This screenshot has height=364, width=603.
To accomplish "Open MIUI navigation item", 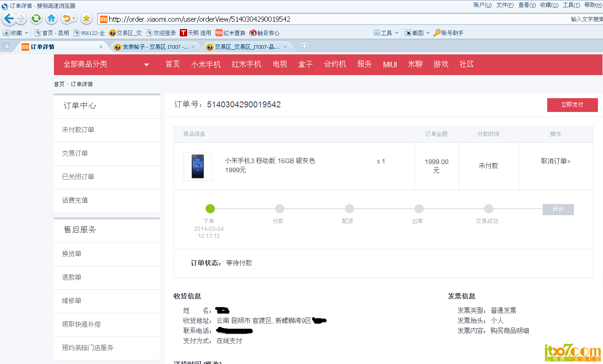I will (x=390, y=65).
